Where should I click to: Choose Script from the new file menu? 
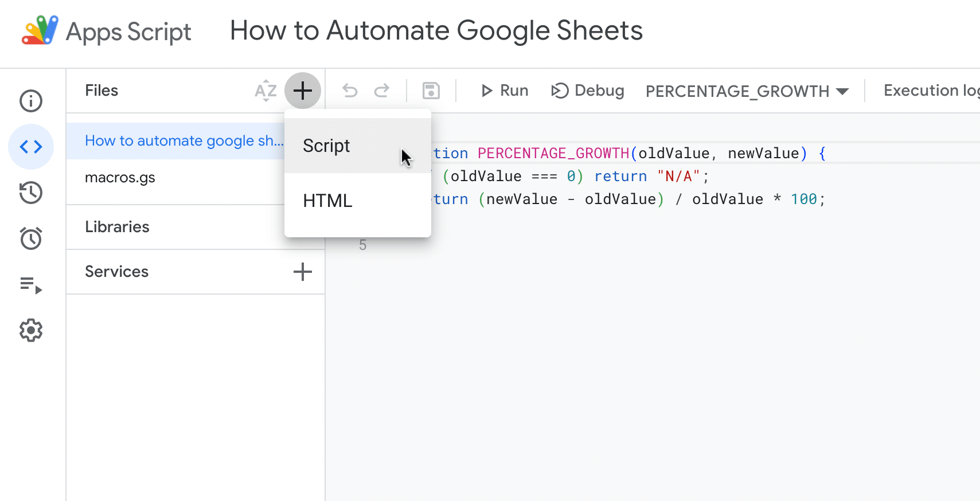click(358, 146)
